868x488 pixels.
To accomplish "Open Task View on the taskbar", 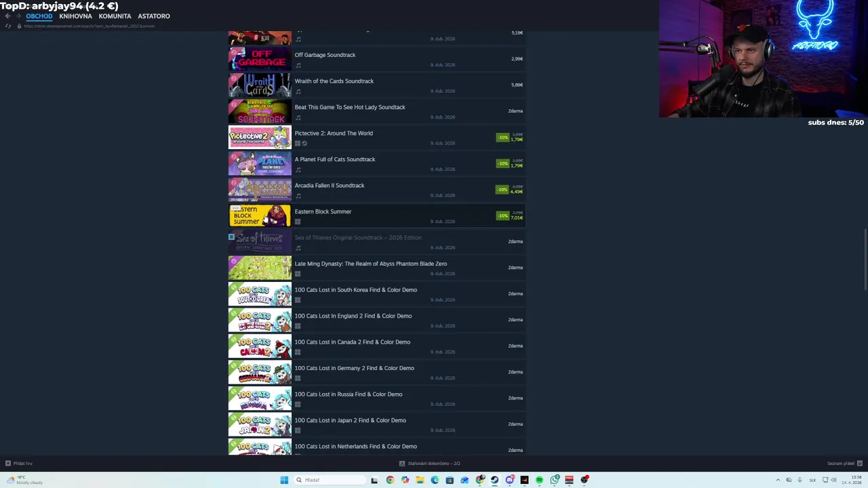I will (374, 480).
